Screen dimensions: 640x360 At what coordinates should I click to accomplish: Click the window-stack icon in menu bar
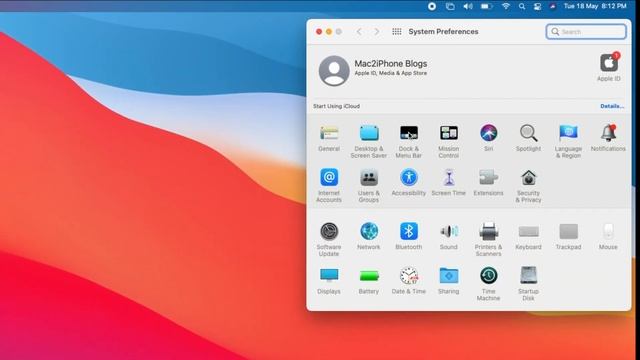click(x=450, y=6)
